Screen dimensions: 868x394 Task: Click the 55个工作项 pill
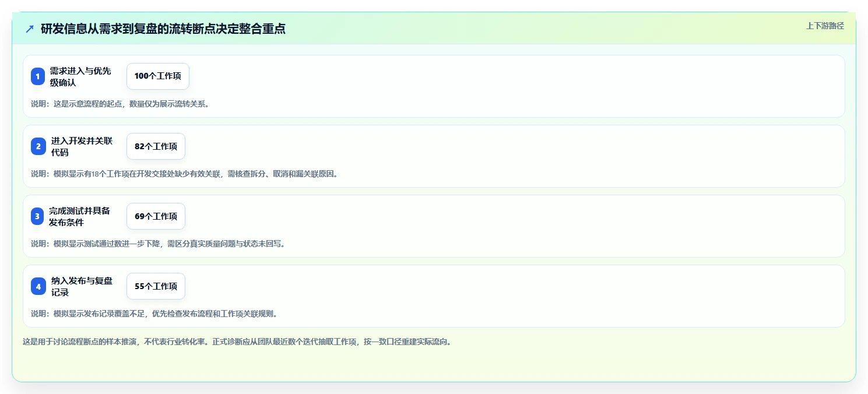pos(156,286)
